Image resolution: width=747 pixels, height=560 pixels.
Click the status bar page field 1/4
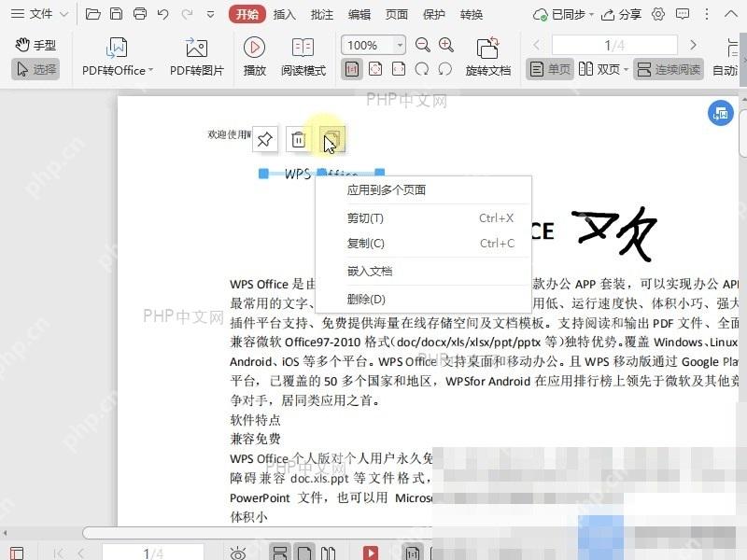[x=153, y=553]
